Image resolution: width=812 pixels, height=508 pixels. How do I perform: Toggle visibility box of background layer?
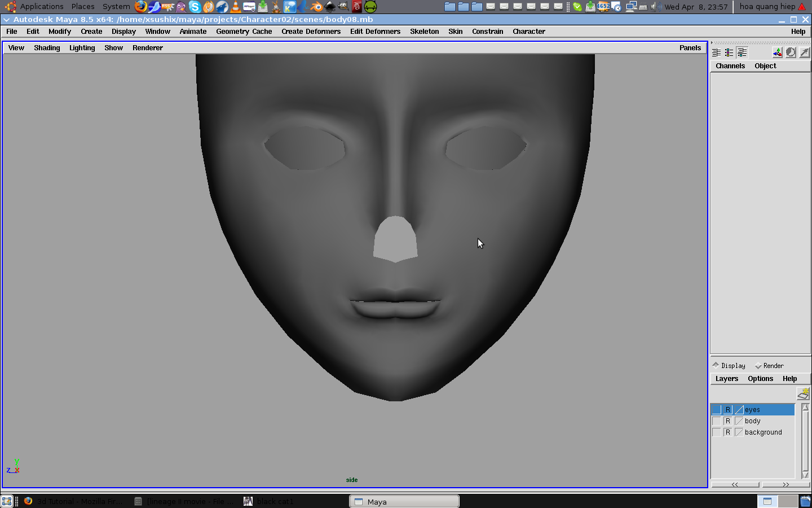coord(716,432)
